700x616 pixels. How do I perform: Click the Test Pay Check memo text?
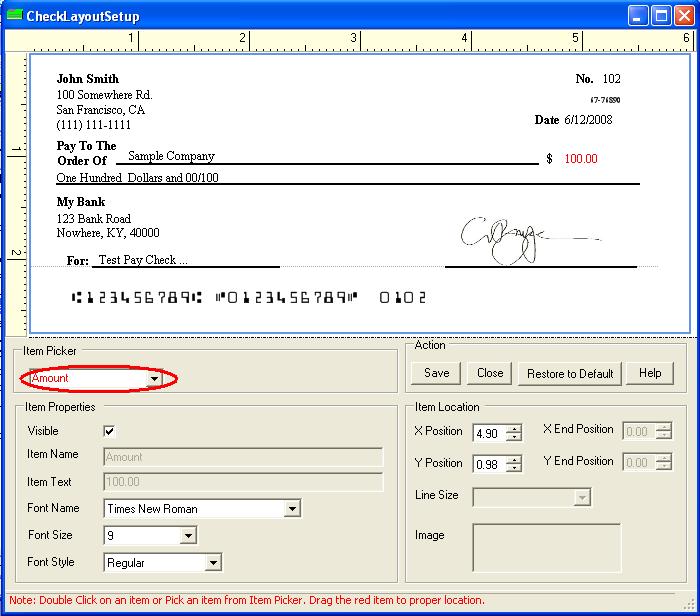142,260
